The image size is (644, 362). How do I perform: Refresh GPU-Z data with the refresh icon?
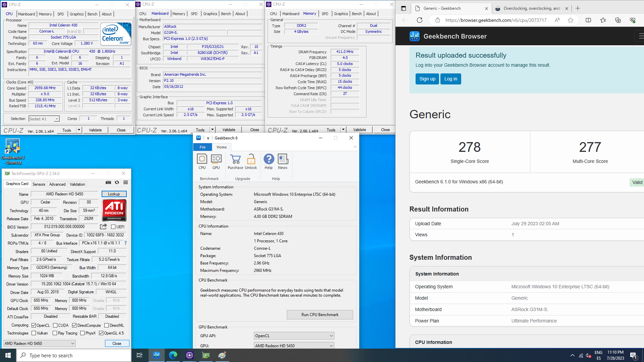pos(117,182)
